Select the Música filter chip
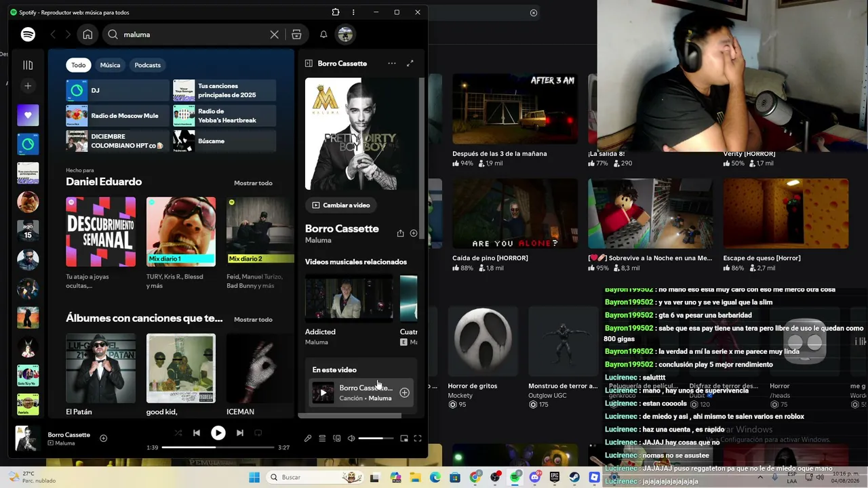Screen dimensions: 868x488 [x=110, y=65]
